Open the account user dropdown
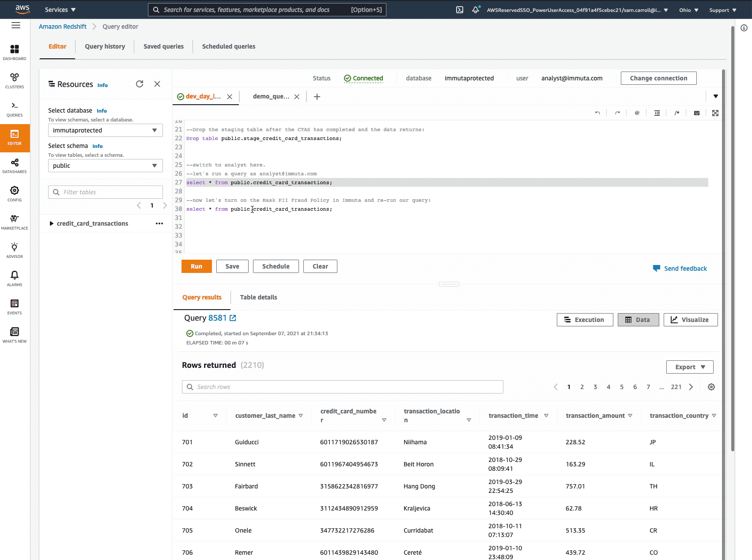 [577, 10]
